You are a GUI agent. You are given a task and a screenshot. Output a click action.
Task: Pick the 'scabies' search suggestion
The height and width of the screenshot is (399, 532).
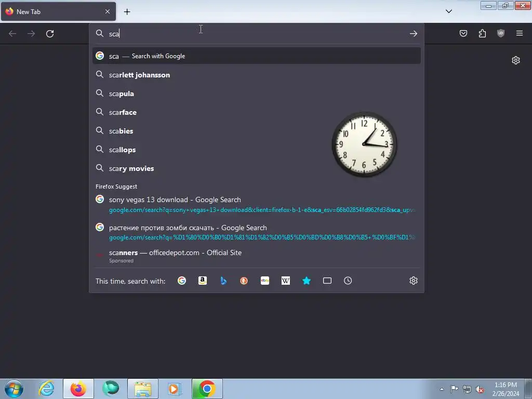pyautogui.click(x=257, y=131)
